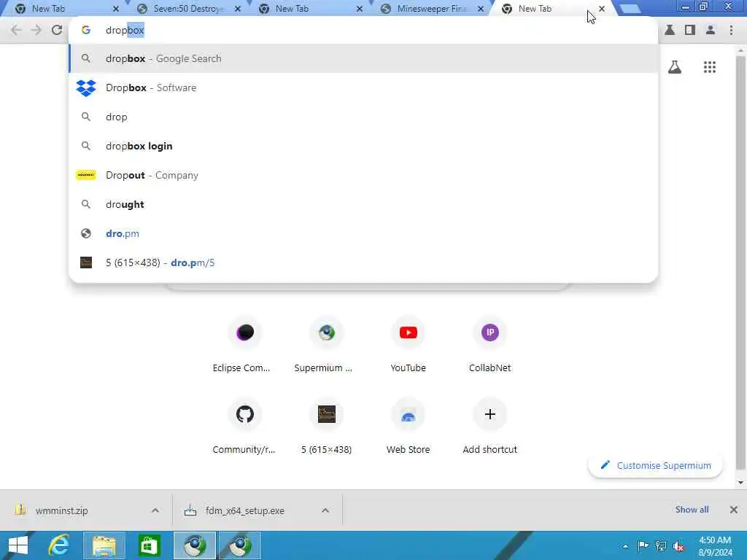Screen dimensions: 747x560
Task: Open File Explorer from taskbar
Action: pyautogui.click(x=104, y=545)
